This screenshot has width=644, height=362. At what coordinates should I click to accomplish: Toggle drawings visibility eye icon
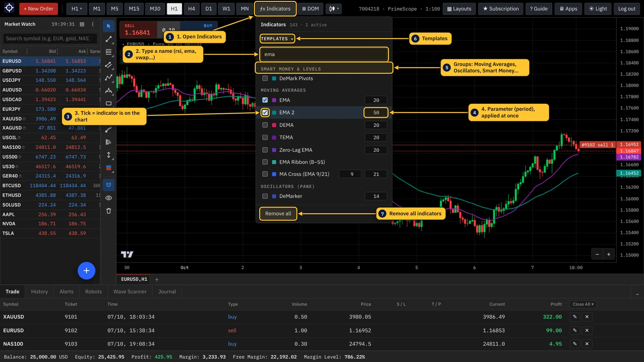pyautogui.click(x=109, y=198)
